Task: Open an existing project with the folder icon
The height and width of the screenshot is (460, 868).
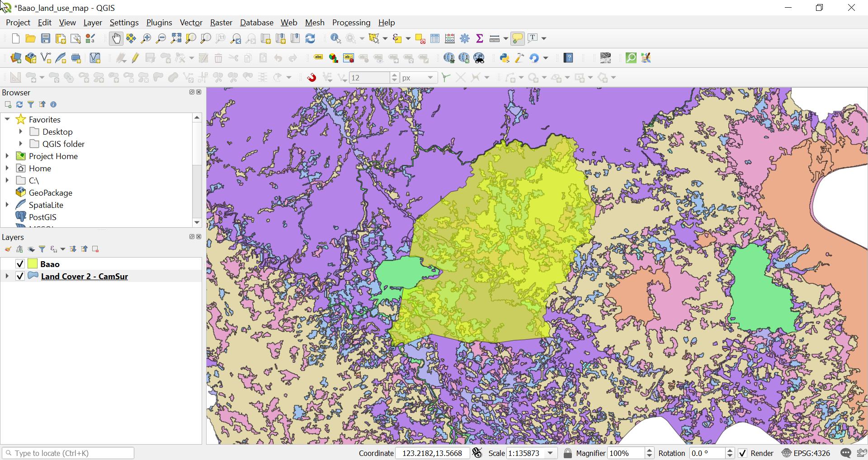Action: point(30,38)
